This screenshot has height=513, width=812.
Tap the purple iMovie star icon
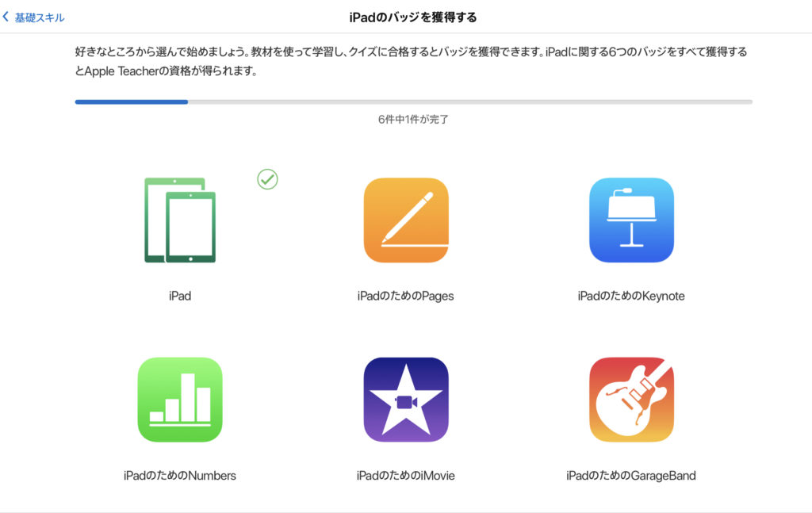click(405, 400)
